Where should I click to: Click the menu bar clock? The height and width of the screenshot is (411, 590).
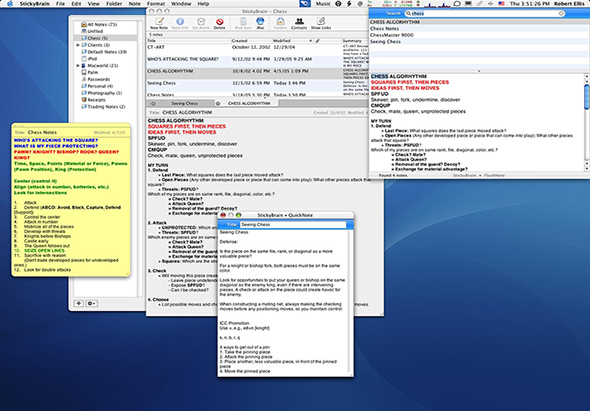[530, 4]
